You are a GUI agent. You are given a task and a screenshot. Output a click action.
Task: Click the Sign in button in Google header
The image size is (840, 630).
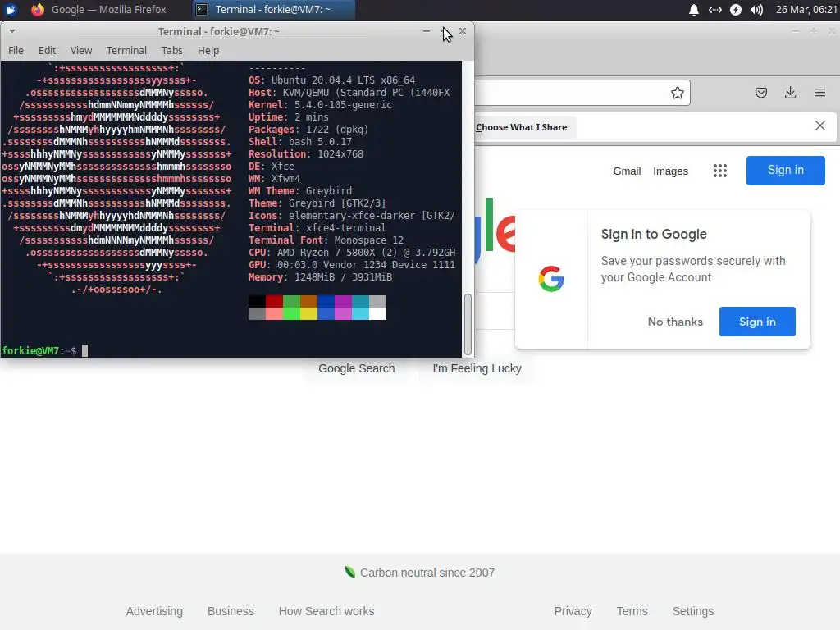785,171
